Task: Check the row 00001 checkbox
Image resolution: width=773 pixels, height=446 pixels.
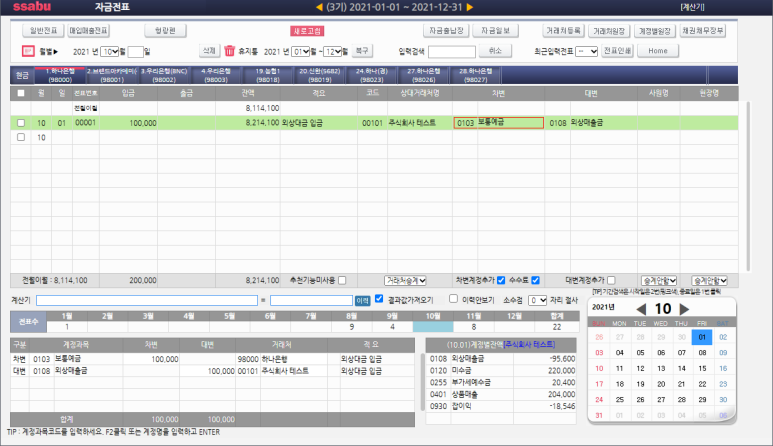Action: [21, 123]
